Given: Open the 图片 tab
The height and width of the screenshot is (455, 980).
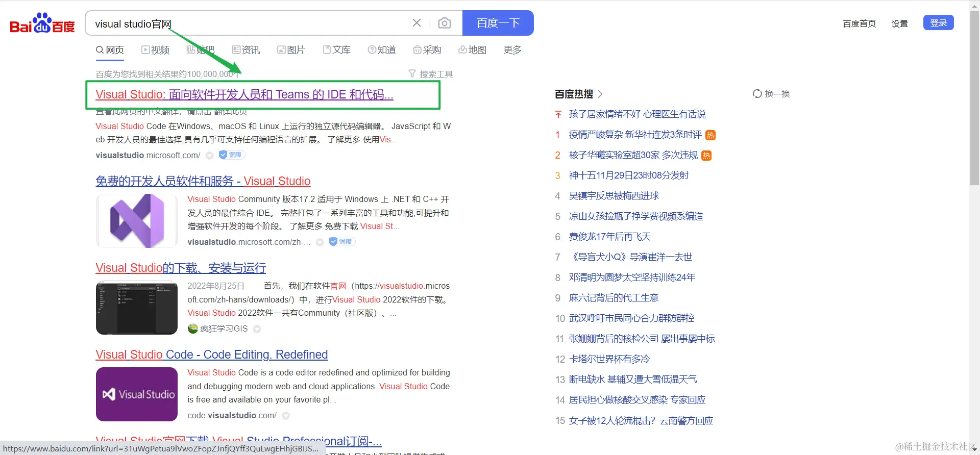Looking at the screenshot, I should 291,50.
